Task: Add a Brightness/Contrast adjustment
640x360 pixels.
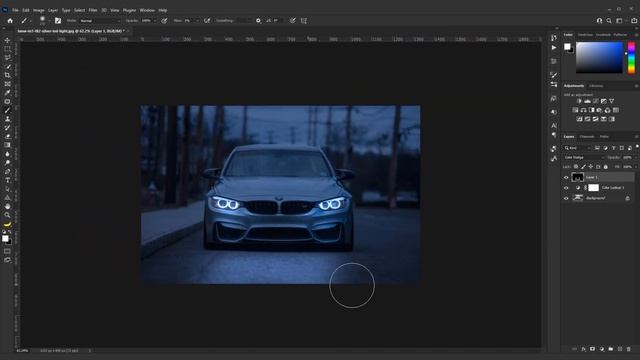Action: point(579,101)
